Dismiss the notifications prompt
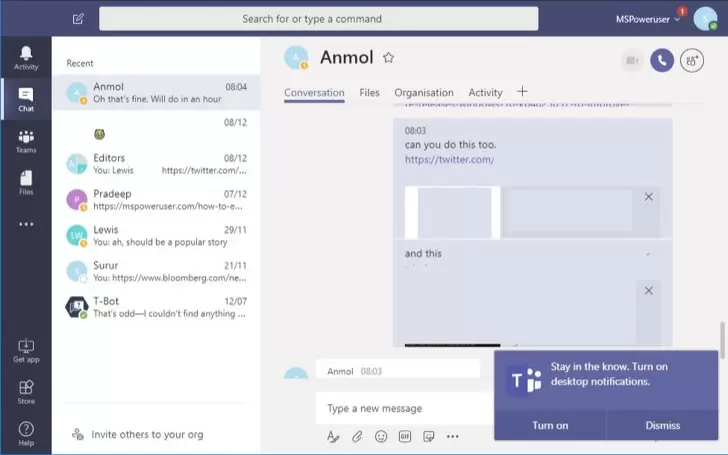728x455 pixels. [x=662, y=425]
